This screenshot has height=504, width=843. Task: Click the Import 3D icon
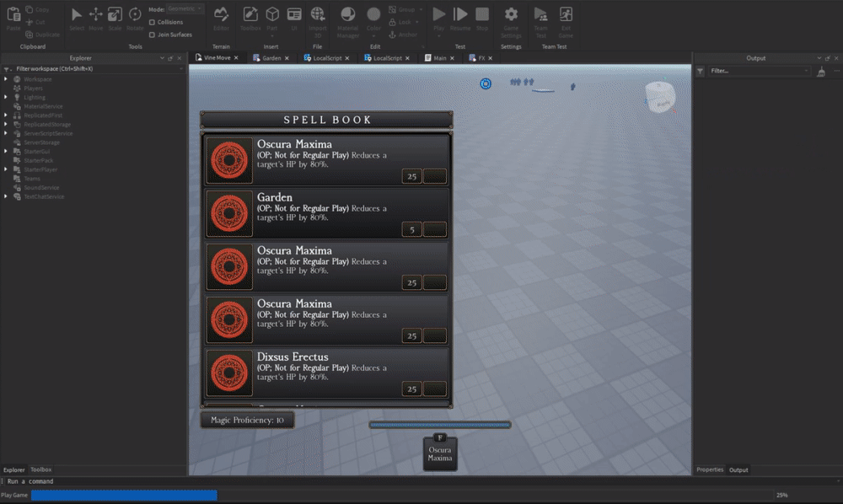[318, 14]
